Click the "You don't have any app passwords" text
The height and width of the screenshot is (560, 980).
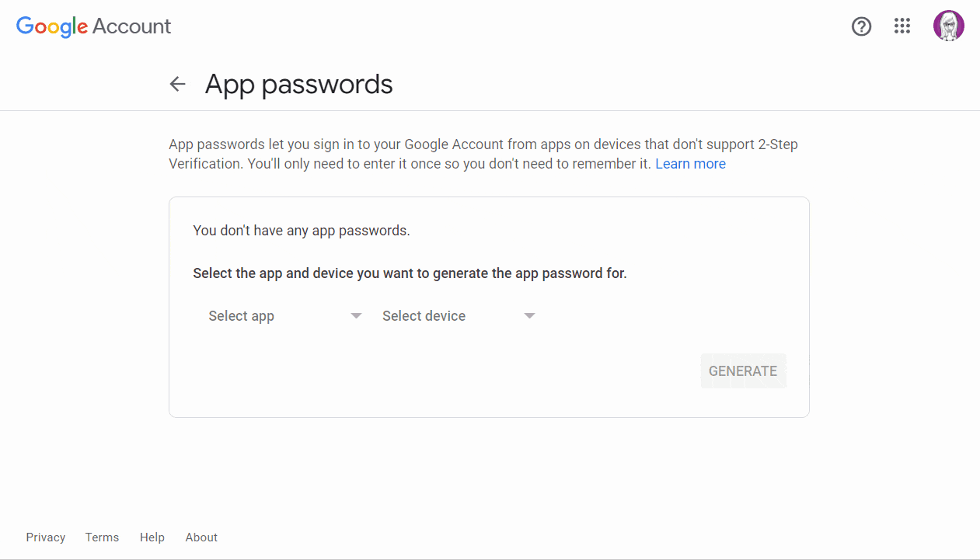tap(301, 231)
